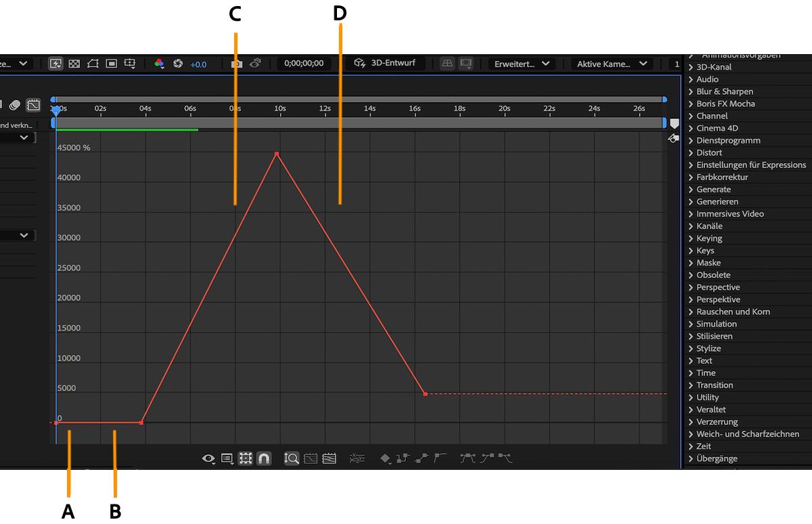
Task: Click the +0.0 exposure value
Action: click(x=198, y=64)
